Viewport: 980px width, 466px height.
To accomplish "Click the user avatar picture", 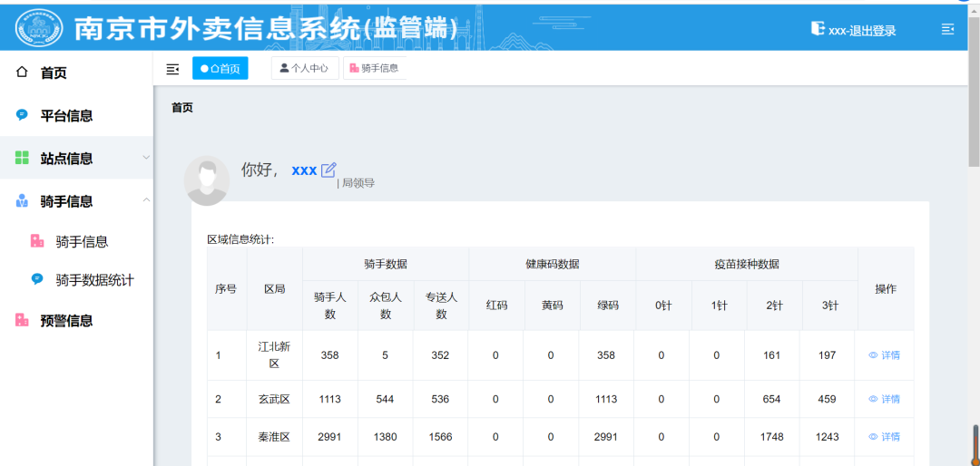I will click(207, 180).
